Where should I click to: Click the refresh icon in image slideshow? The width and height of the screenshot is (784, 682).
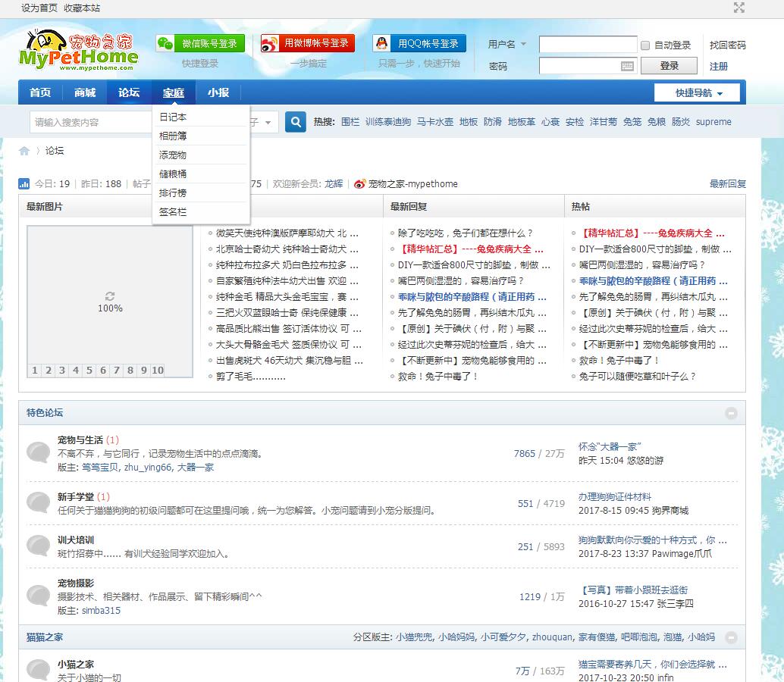(110, 296)
